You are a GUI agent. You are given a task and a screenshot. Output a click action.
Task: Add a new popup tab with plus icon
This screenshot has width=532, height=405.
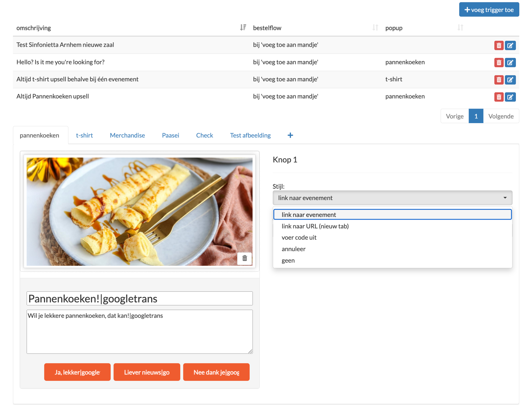point(290,135)
